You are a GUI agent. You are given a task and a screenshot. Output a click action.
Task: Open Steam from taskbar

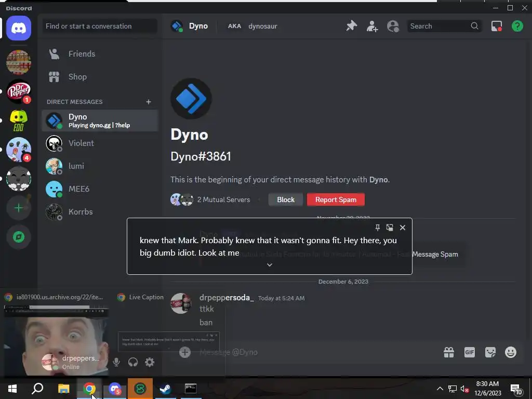click(x=166, y=389)
